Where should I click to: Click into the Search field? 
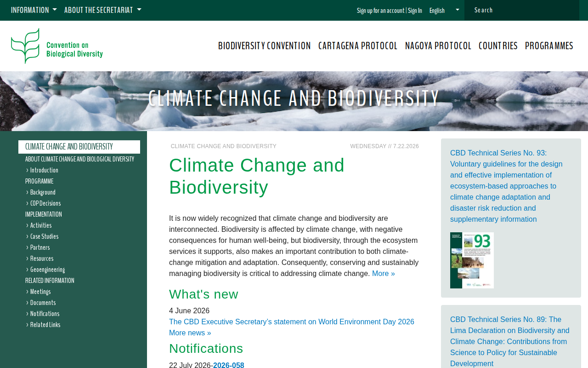pos(522,10)
